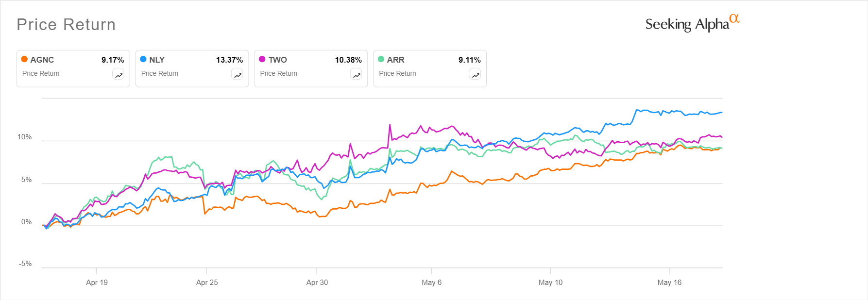Image resolution: width=868 pixels, height=300 pixels.
Task: Click the blue NLY color dot
Action: [143, 59]
